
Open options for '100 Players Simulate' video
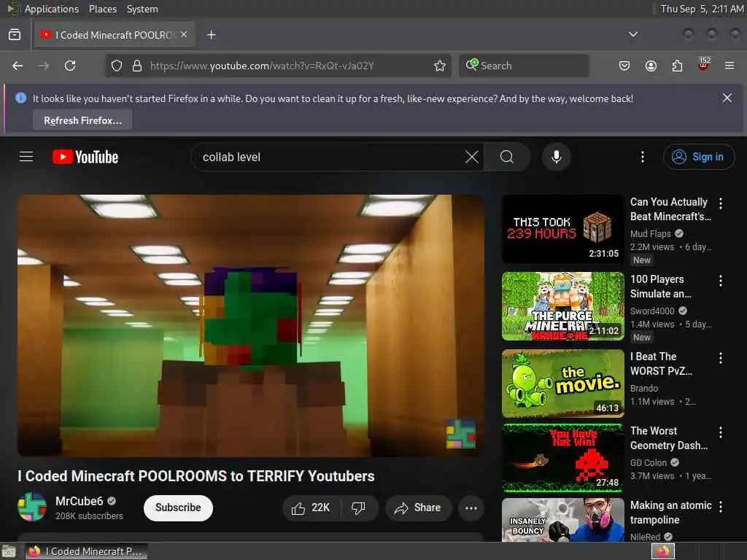coord(721,281)
